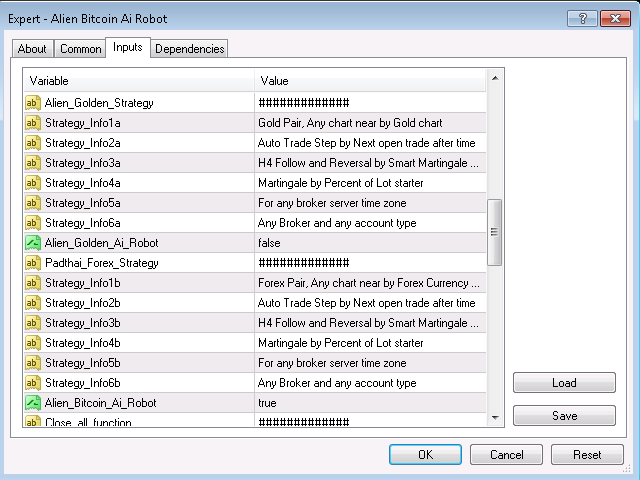The height and width of the screenshot is (480, 640).
Task: Select the Strategy_Info6b variable name
Action: click(x=82, y=383)
